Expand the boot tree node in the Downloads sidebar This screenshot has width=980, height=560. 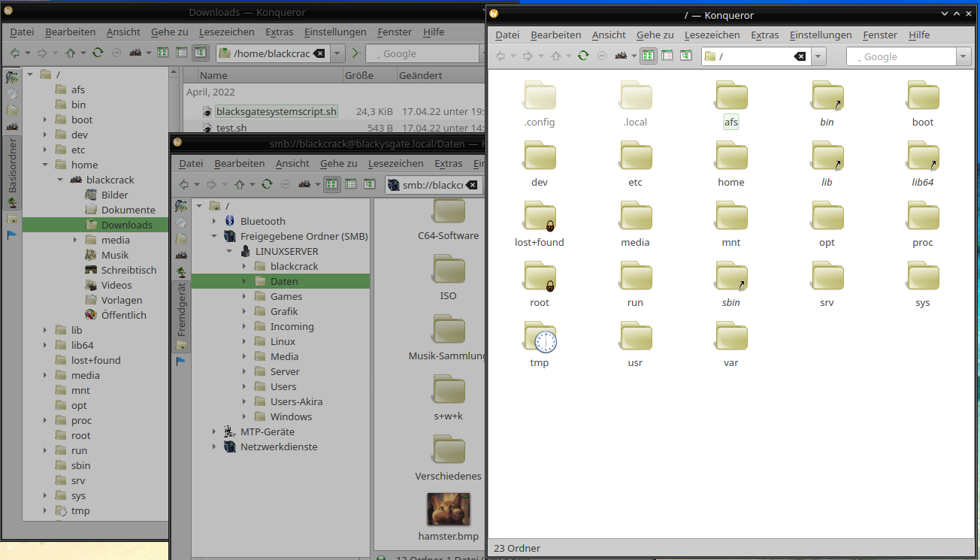(45, 120)
